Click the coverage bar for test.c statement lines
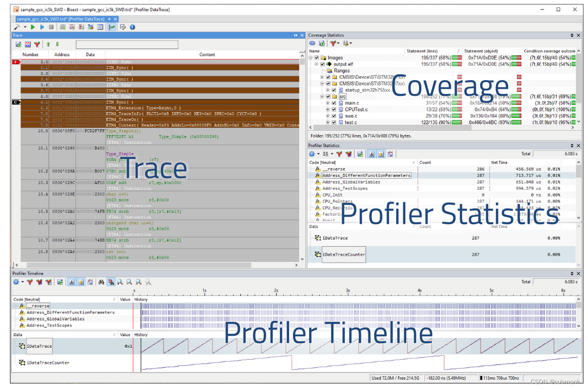 (457, 122)
